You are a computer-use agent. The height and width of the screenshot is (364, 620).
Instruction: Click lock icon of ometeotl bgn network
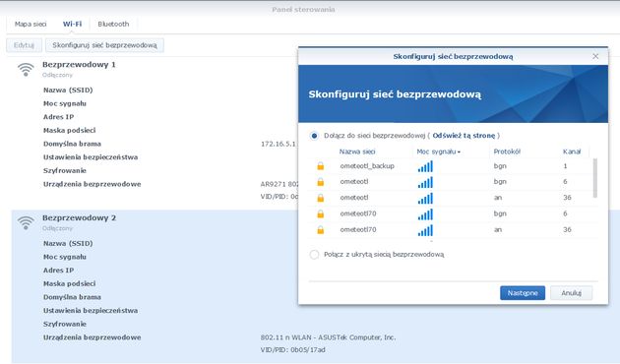[321, 182]
